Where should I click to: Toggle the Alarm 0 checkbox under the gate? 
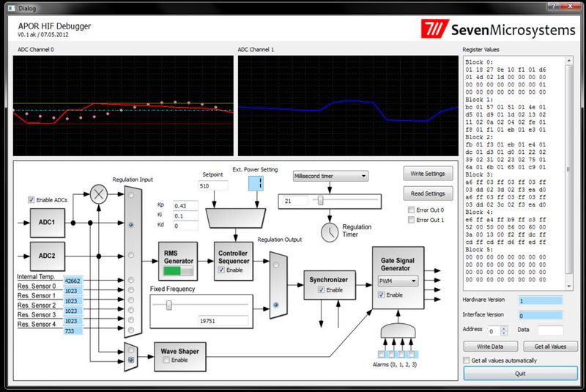[x=382, y=354]
